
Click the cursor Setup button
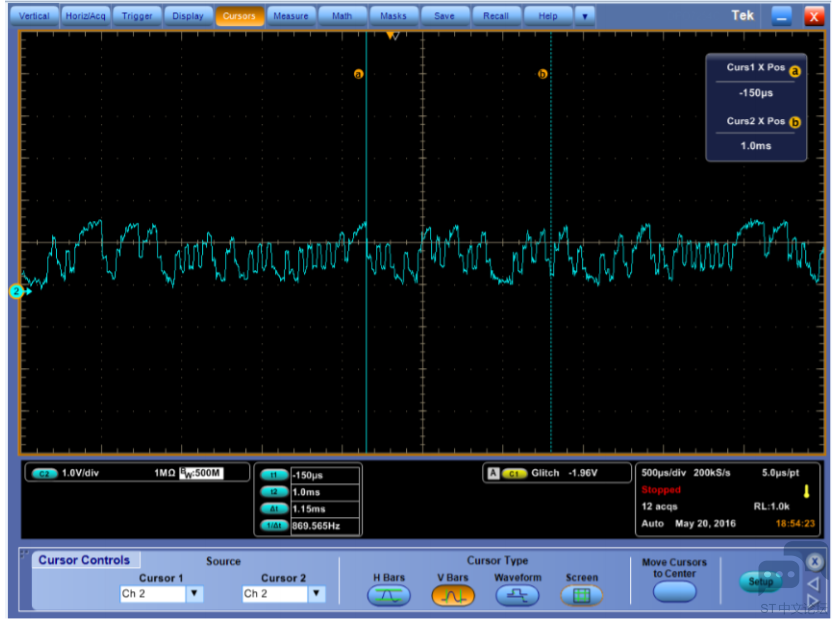click(759, 581)
